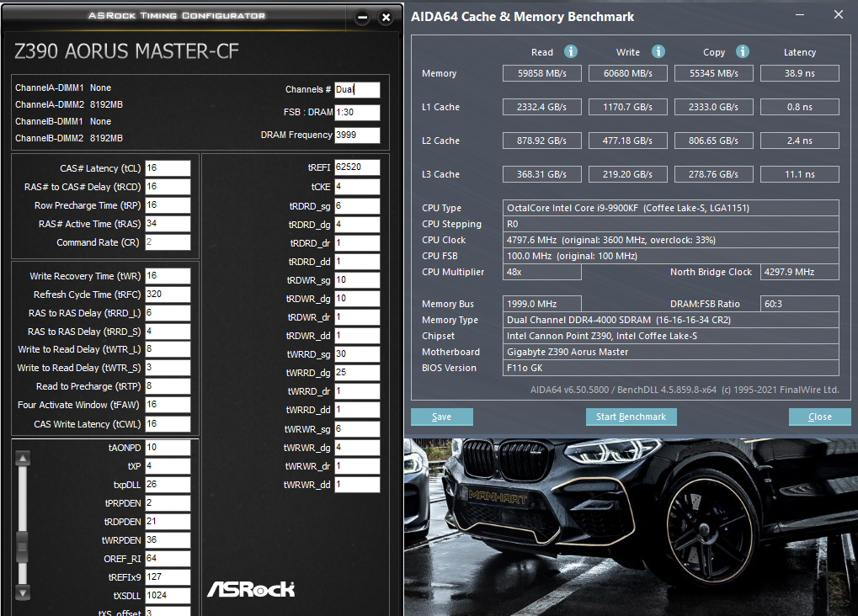
Task: Click the CPU Type value field
Action: pyautogui.click(x=671, y=208)
